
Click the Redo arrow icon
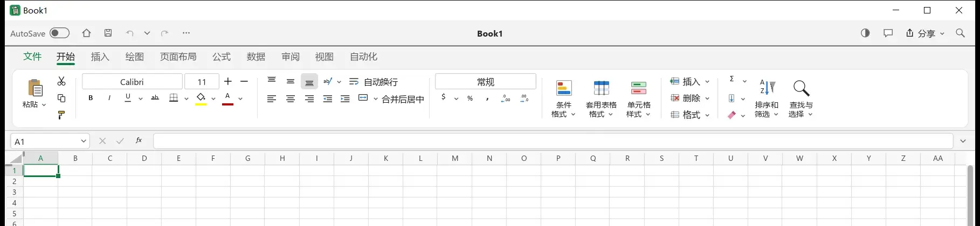164,33
